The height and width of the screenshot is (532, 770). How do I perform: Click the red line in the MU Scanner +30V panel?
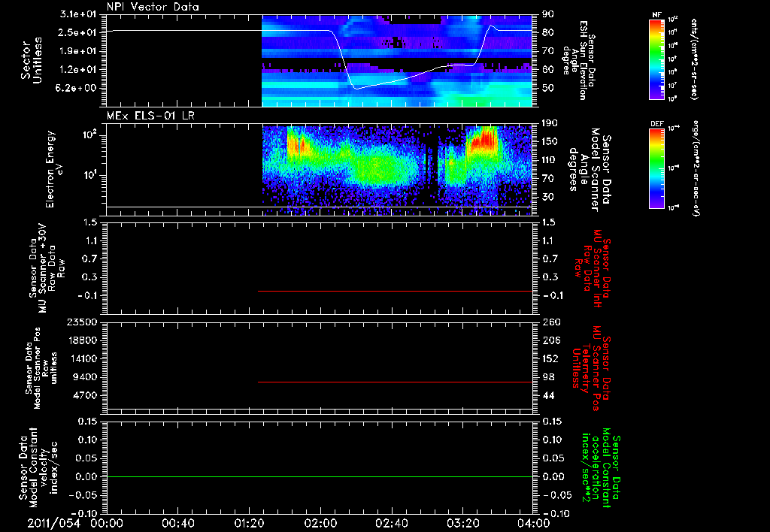396,291
